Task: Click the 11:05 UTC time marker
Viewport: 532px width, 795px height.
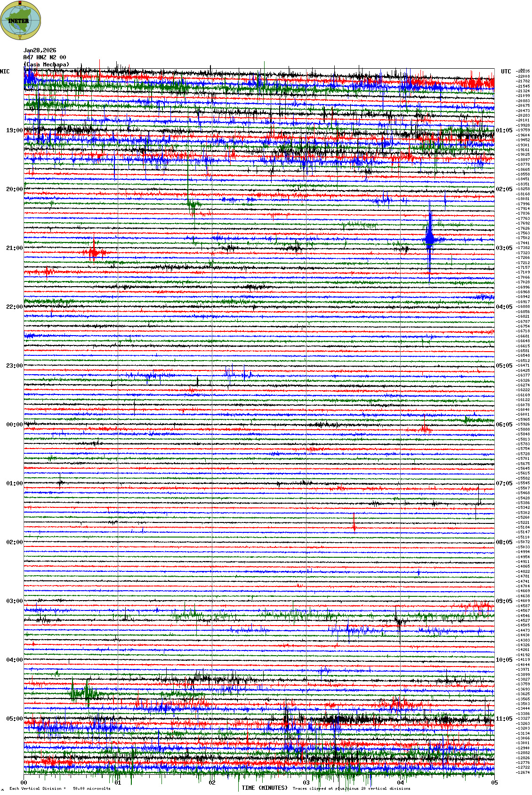Action: pyautogui.click(x=504, y=719)
